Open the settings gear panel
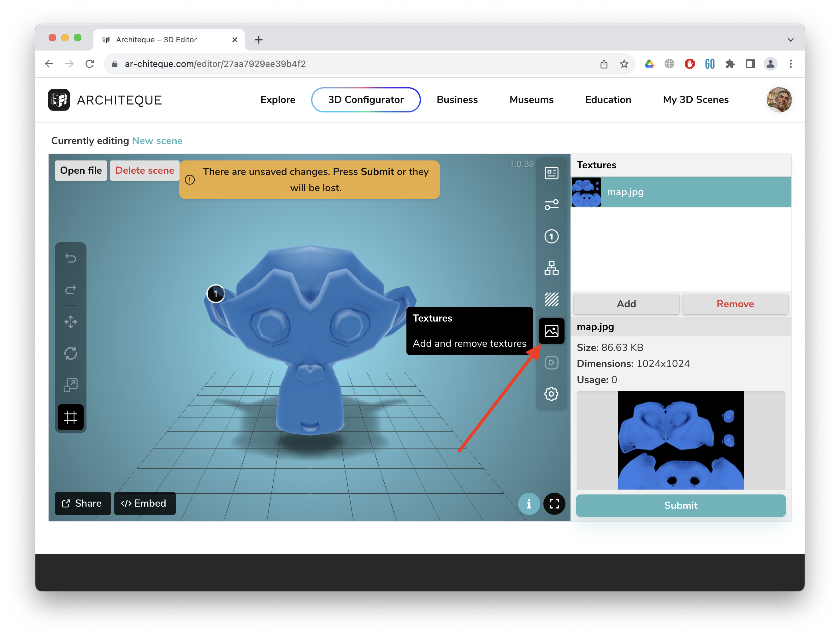Image resolution: width=840 pixels, height=638 pixels. click(551, 394)
